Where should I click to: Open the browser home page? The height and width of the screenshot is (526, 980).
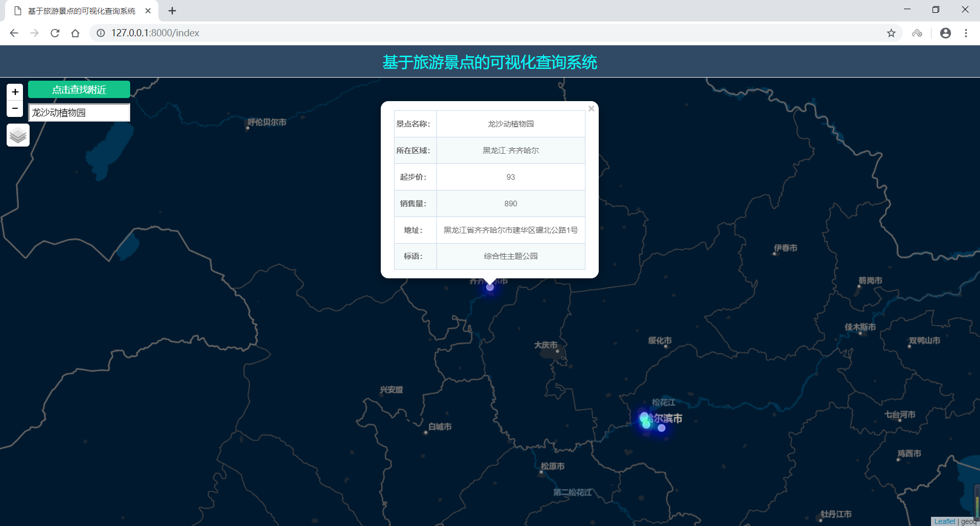(75, 33)
